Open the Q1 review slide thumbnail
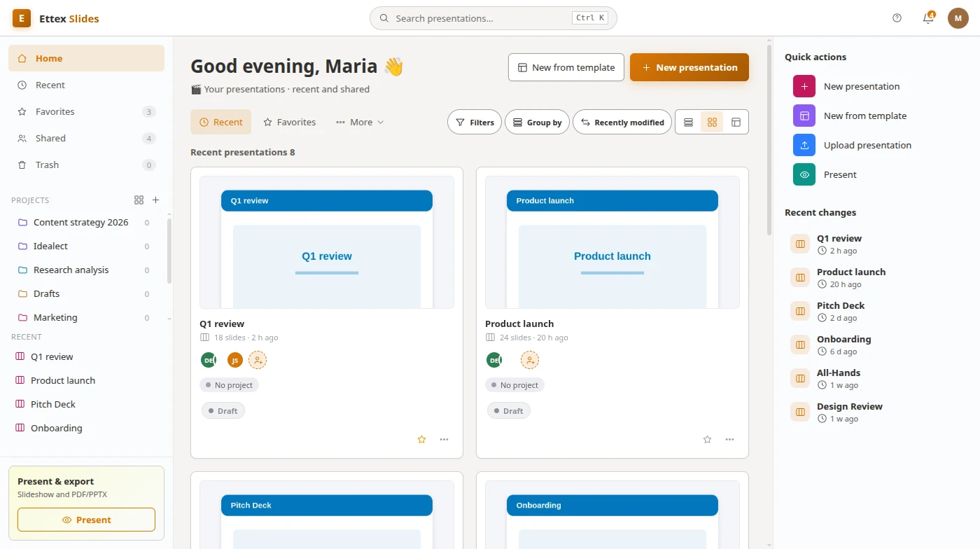 327,242
